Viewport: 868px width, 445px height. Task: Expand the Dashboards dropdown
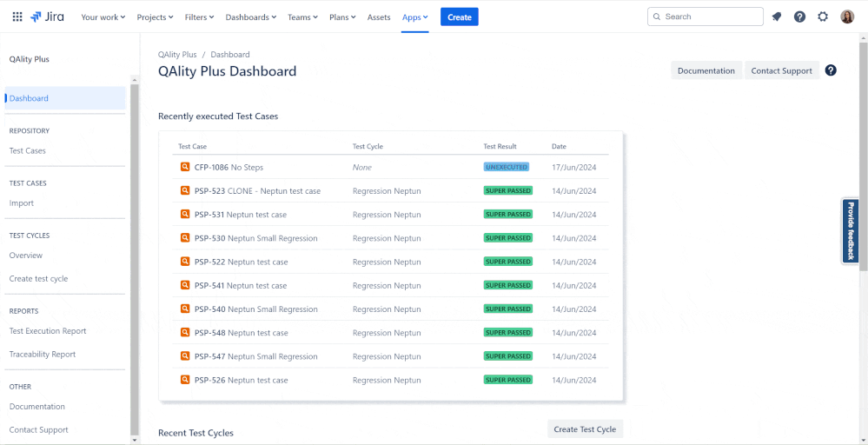(x=251, y=17)
